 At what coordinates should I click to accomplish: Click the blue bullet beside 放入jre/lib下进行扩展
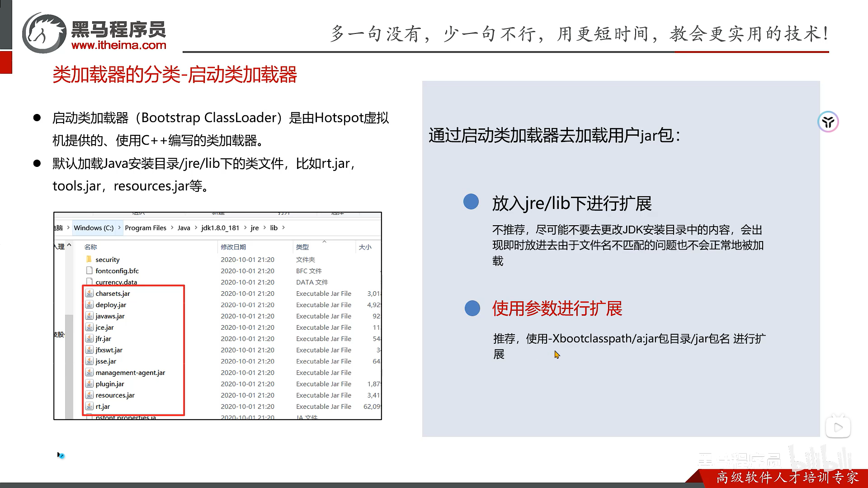[471, 202]
